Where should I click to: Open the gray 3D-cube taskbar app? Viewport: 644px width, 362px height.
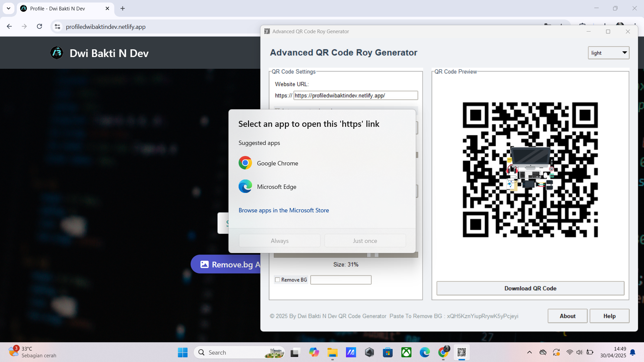pyautogui.click(x=369, y=352)
